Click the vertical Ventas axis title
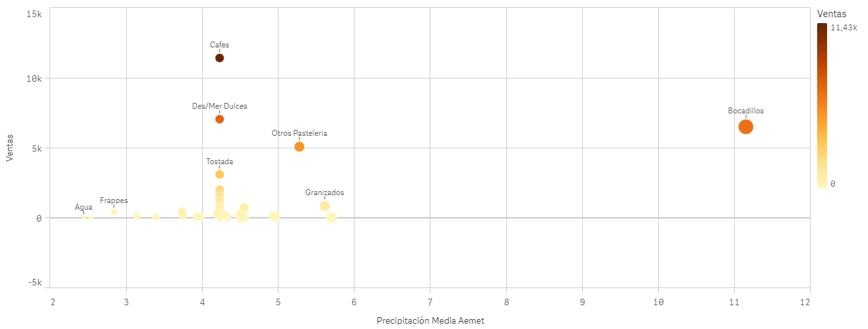 point(10,148)
